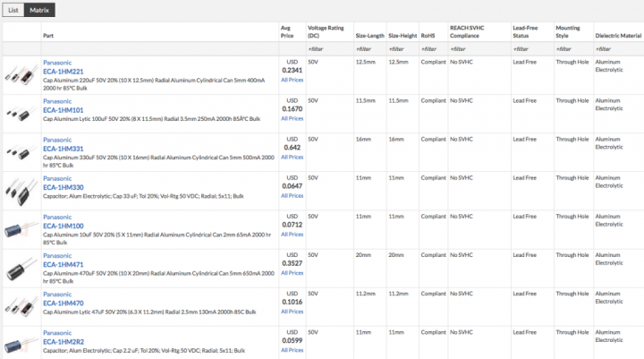The height and width of the screenshot is (359, 644).
Task: Select the 0.3527 price value
Action: 292,263
